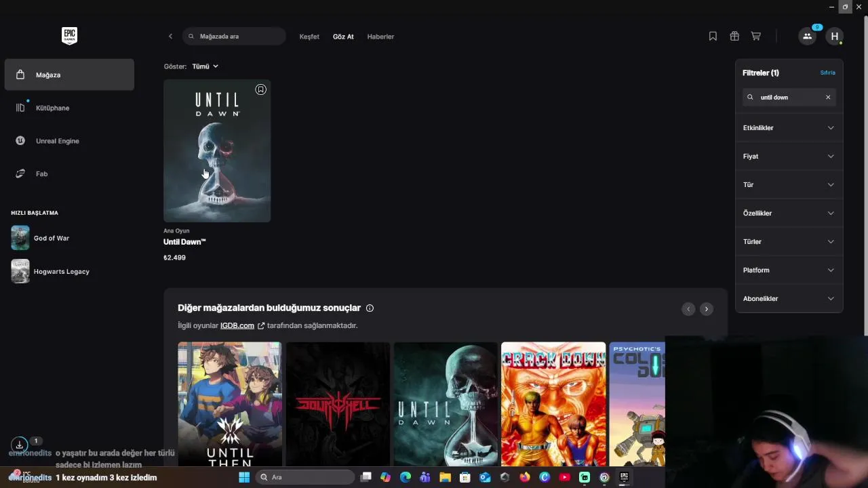Viewport: 868px width, 488px height.
Task: Open Unreal Engine in the sidebar
Action: click(x=69, y=141)
